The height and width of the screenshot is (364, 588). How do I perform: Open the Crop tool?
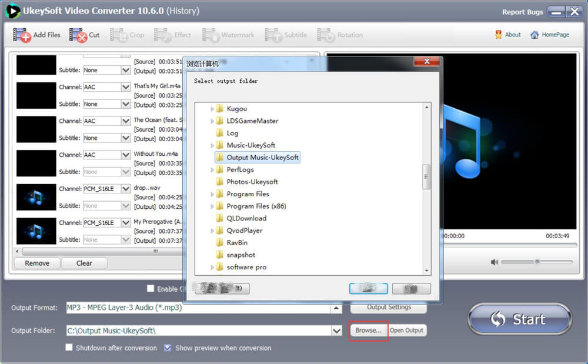(x=128, y=35)
